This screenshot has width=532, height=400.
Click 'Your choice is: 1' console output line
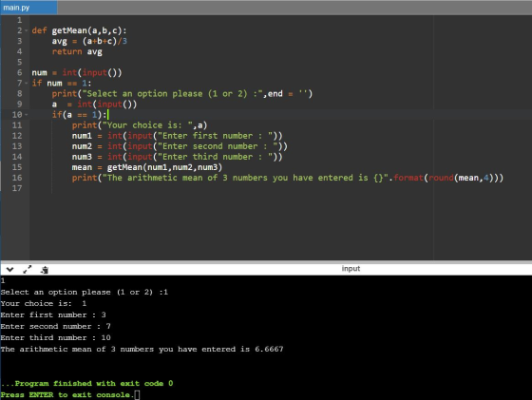(x=44, y=303)
